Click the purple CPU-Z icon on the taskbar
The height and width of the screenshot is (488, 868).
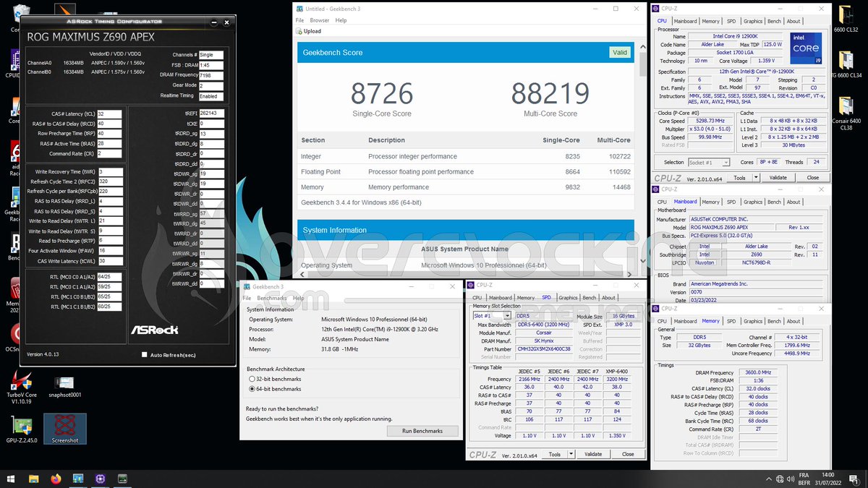101,478
